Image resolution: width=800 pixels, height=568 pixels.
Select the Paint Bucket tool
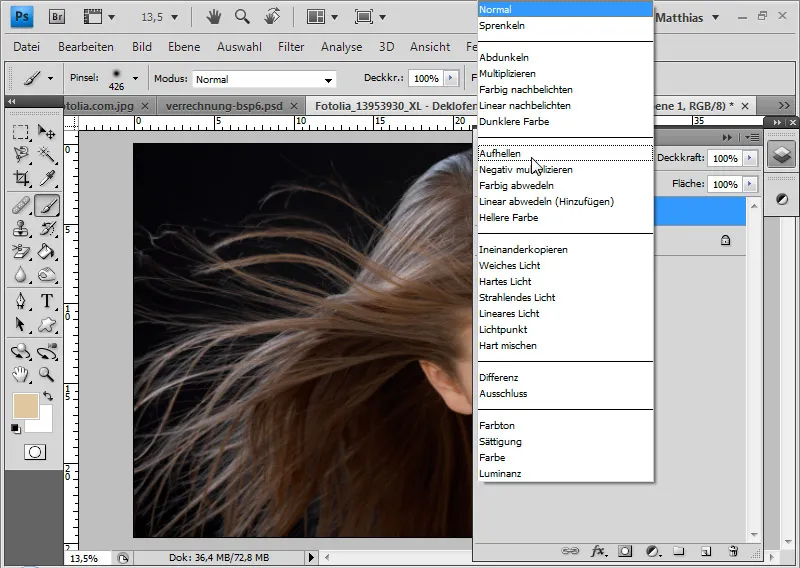[47, 251]
